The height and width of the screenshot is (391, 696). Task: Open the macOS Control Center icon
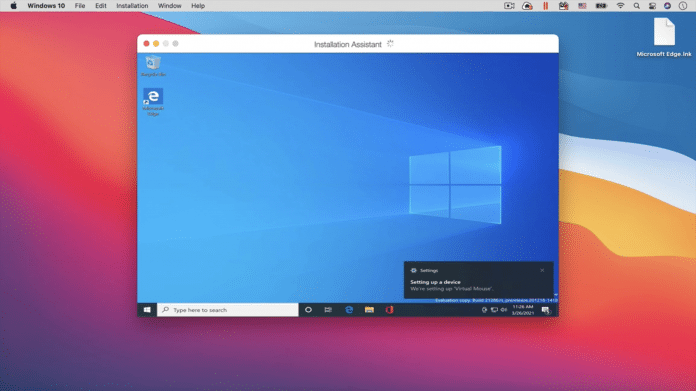coord(652,6)
